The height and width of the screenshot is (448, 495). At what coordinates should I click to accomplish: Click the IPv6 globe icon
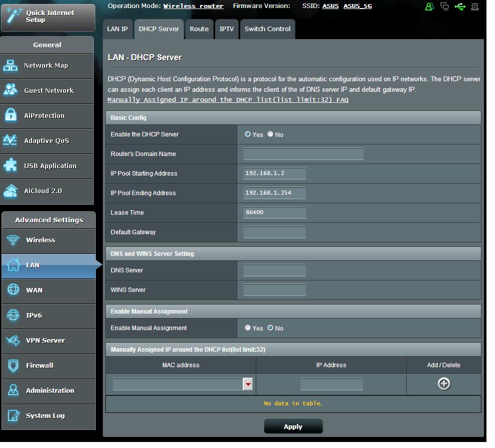click(x=13, y=316)
